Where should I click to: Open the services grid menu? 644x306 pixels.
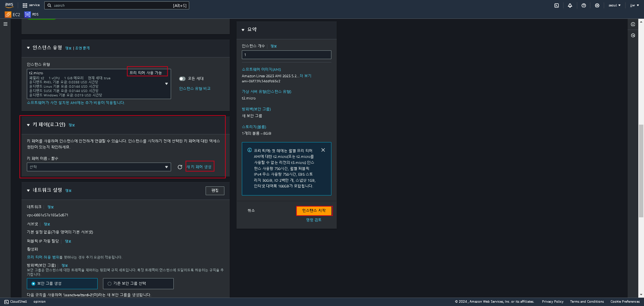pyautogui.click(x=31, y=5)
